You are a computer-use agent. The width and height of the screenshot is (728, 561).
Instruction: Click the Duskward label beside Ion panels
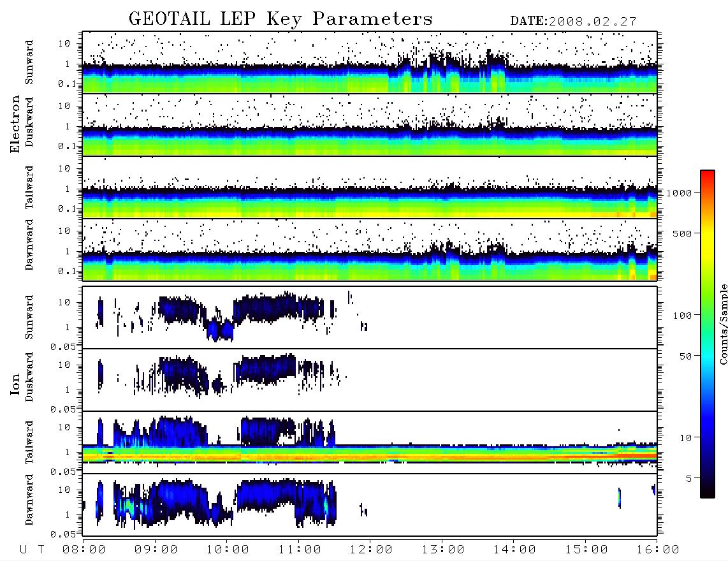click(29, 377)
